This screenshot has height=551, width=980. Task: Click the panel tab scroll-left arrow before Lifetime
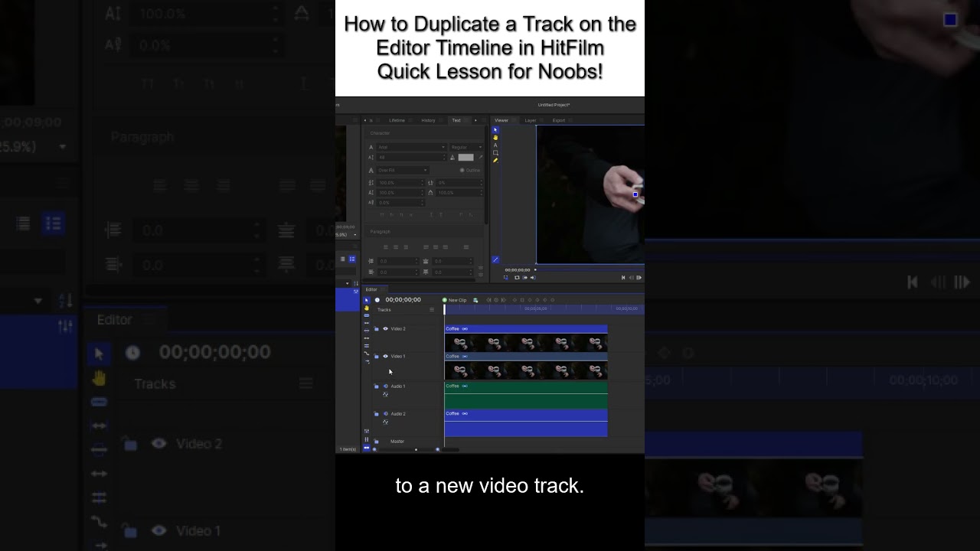(365, 120)
